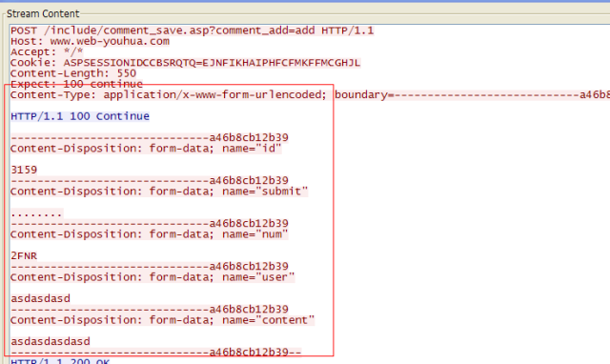The width and height of the screenshot is (610, 364).
Task: Click the HTTP/1.1 200 OK response line
Action: click(x=60, y=361)
